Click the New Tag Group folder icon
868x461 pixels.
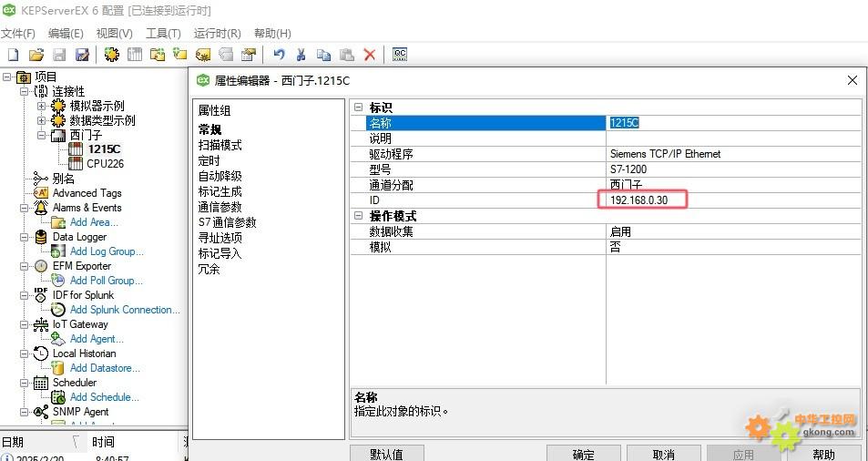[x=158, y=55]
